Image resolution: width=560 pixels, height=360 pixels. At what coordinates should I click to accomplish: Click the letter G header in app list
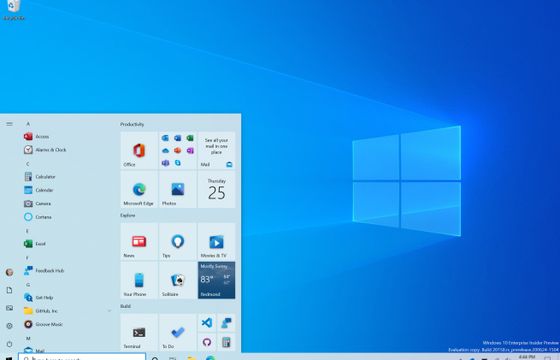pyautogui.click(x=28, y=285)
